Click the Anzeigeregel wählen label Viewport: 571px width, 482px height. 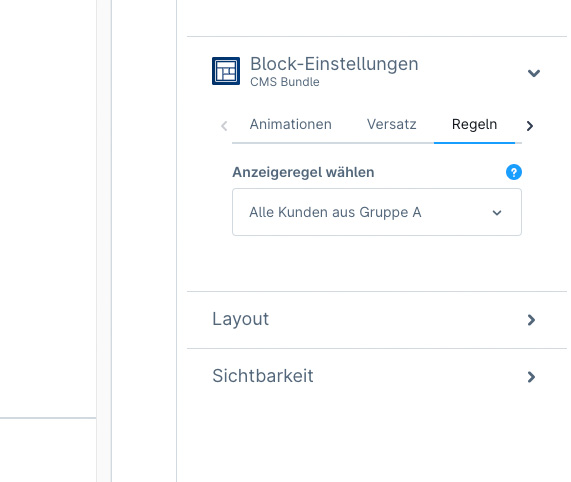[x=303, y=172]
